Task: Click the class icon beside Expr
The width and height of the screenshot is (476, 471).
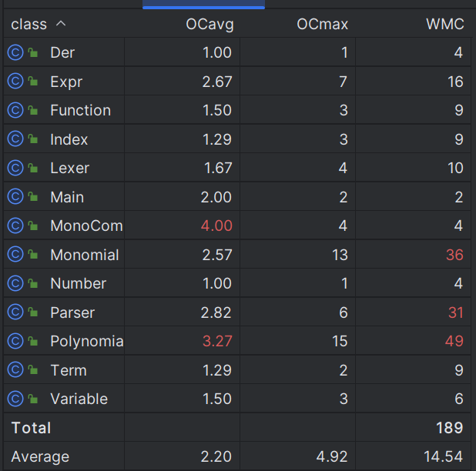Action: click(x=15, y=82)
